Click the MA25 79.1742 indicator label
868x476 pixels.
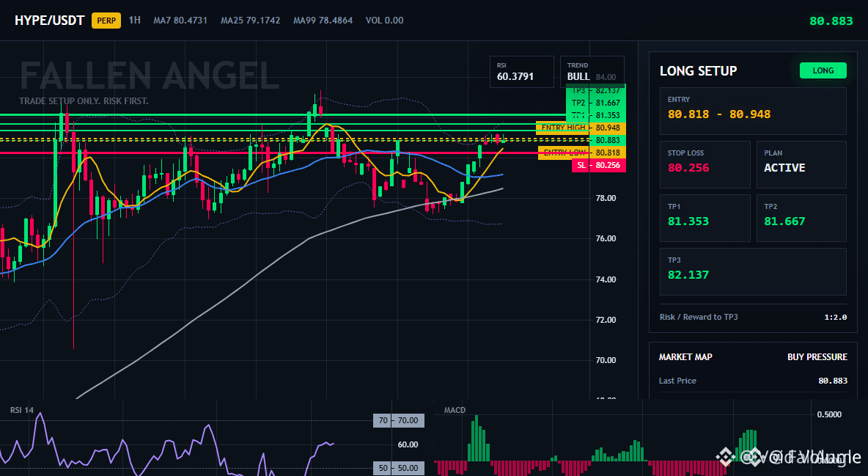pyautogui.click(x=250, y=21)
